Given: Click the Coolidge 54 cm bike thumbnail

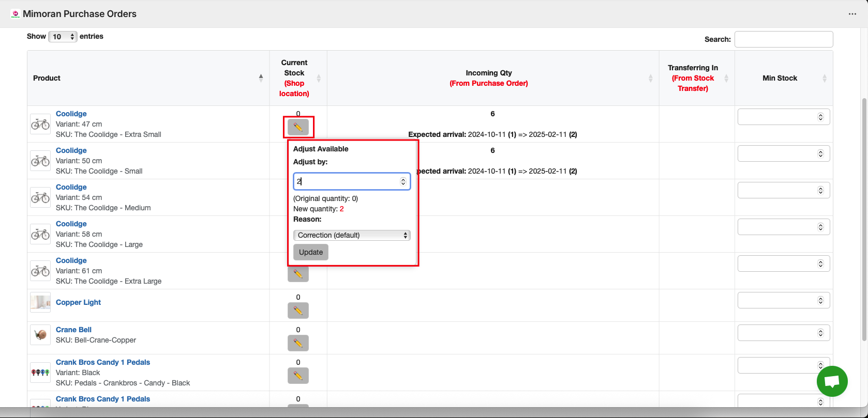Looking at the screenshot, I should coord(40,197).
